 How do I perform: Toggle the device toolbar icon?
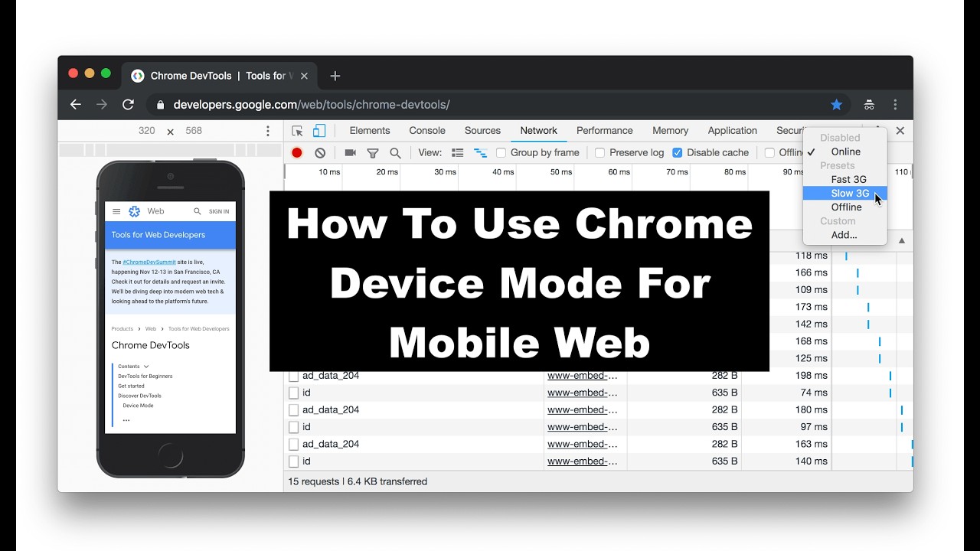(319, 131)
